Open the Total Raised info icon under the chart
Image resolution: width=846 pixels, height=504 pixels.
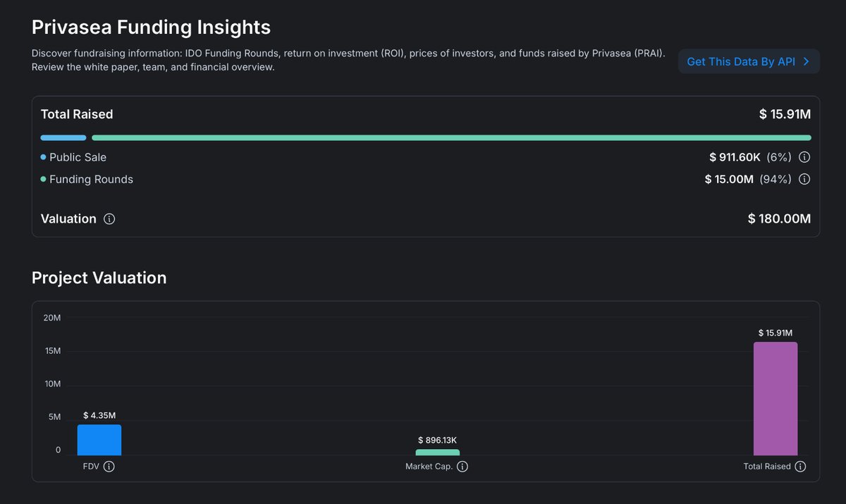pyautogui.click(x=800, y=466)
